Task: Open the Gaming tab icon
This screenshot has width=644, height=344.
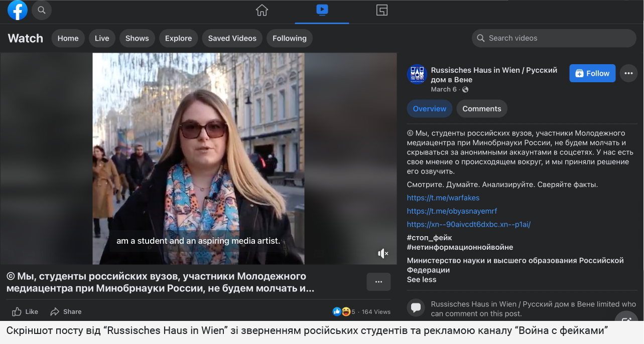Action: pyautogui.click(x=382, y=10)
